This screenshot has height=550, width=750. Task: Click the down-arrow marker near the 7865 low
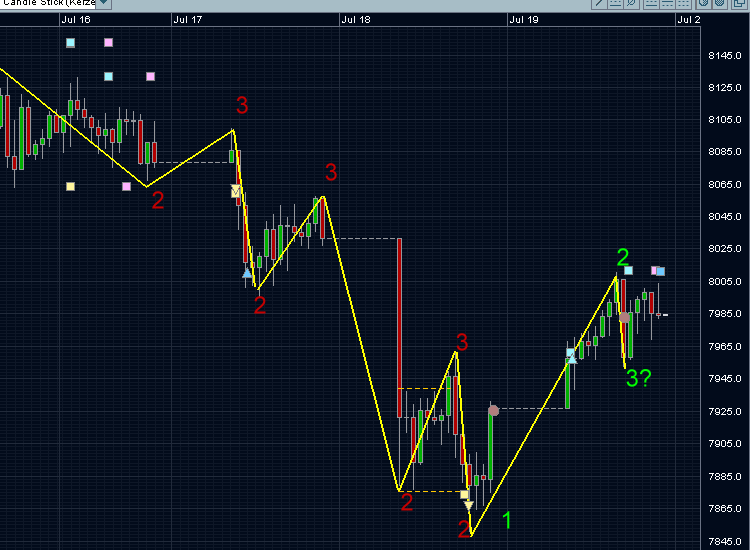(468, 506)
